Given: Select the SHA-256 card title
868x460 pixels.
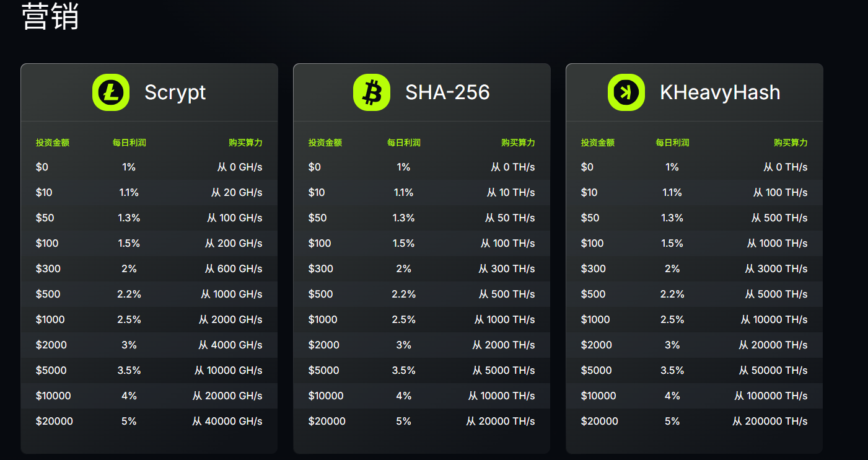Looking at the screenshot, I should (x=447, y=92).
